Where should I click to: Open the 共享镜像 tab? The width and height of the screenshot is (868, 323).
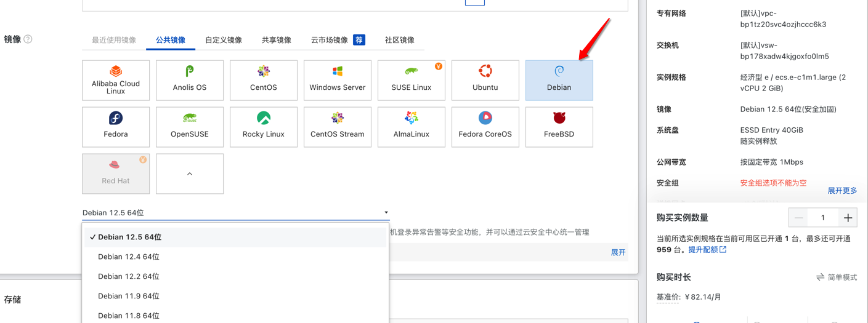(x=277, y=40)
